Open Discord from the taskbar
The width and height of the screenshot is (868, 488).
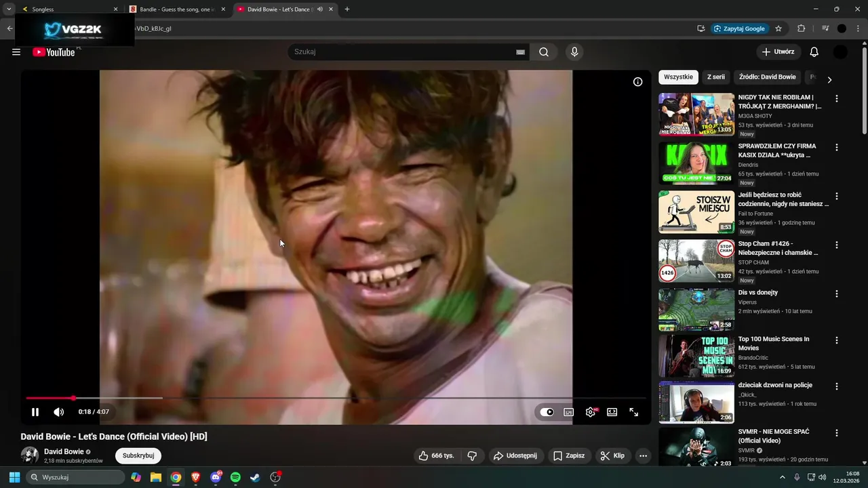216,477
